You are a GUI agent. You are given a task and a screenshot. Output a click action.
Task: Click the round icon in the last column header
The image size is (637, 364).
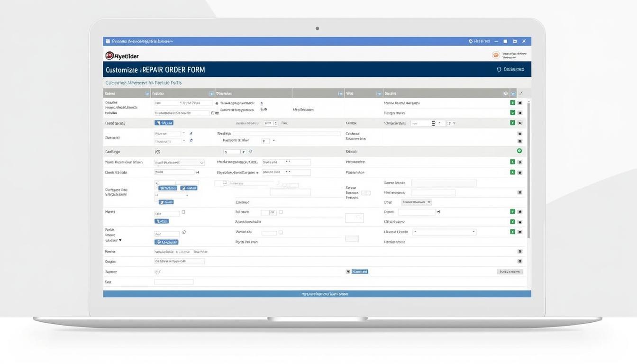506,94
